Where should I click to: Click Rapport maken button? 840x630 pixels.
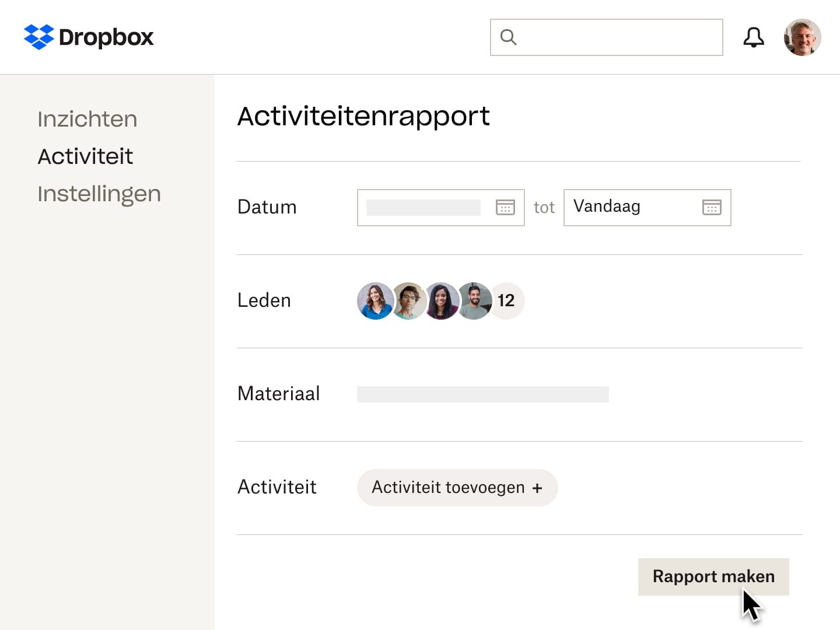[713, 576]
